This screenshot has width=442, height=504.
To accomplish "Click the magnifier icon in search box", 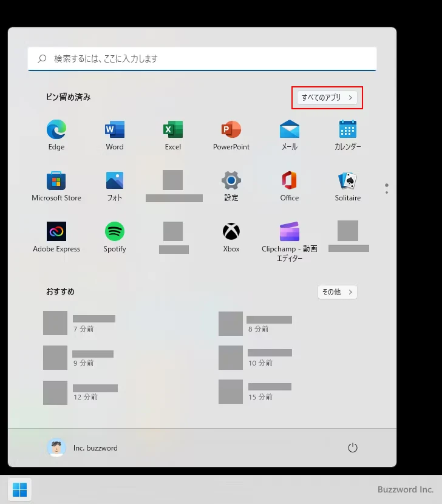I will tap(42, 59).
